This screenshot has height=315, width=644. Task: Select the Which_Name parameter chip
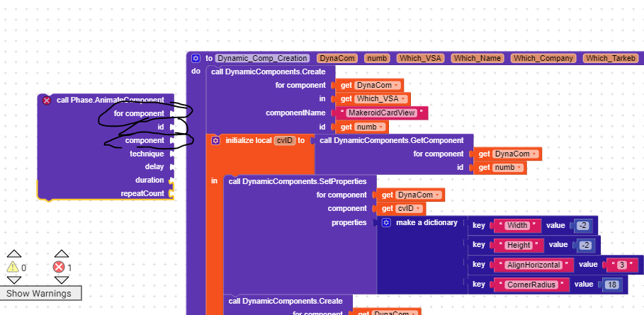477,58
